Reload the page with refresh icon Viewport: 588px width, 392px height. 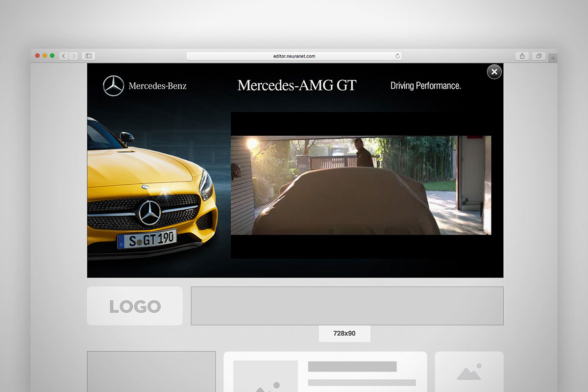coord(397,56)
